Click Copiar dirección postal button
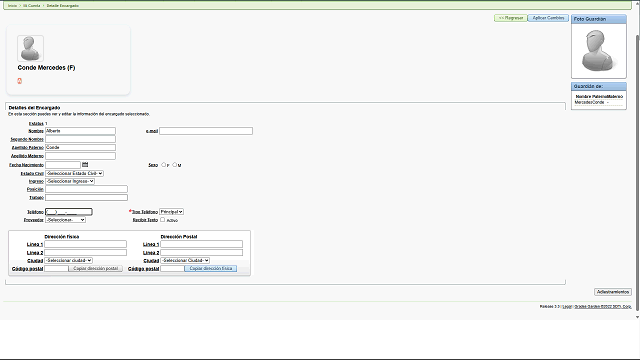This screenshot has width=640, height=360. pyautogui.click(x=96, y=269)
